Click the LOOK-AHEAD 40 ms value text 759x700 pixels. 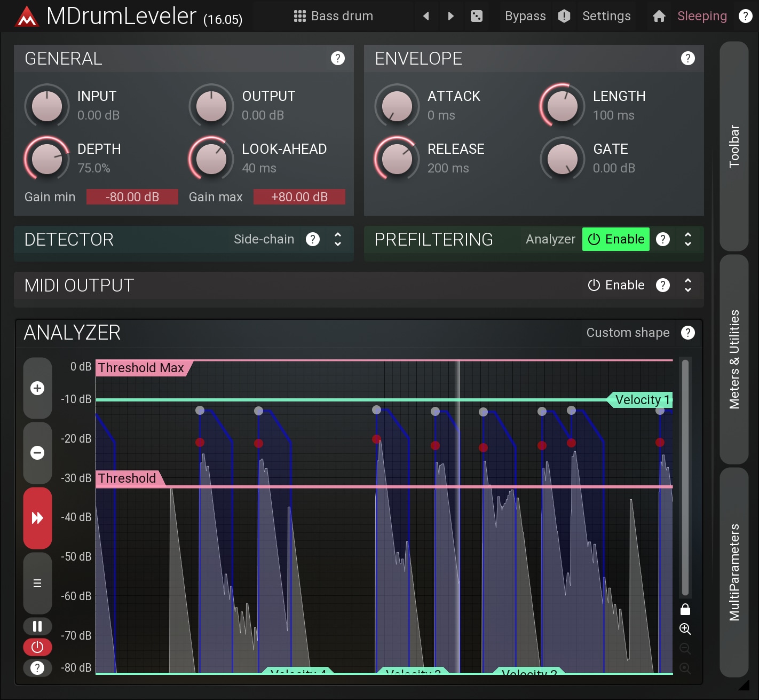point(259,168)
